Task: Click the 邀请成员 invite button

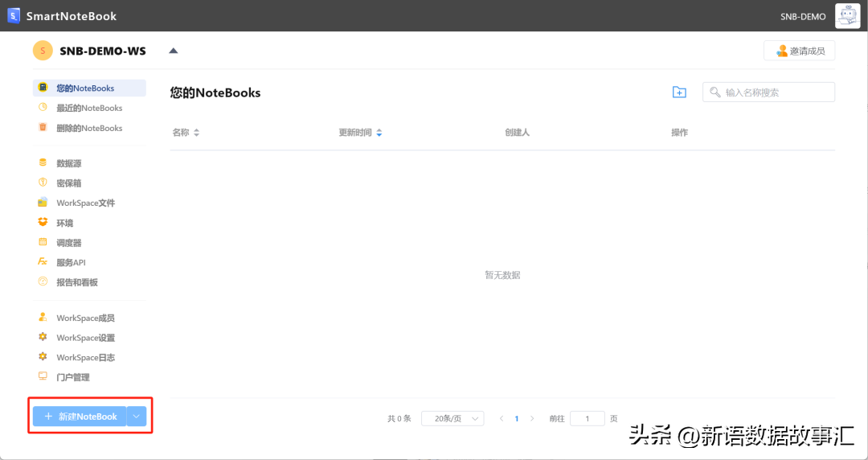Action: click(799, 51)
